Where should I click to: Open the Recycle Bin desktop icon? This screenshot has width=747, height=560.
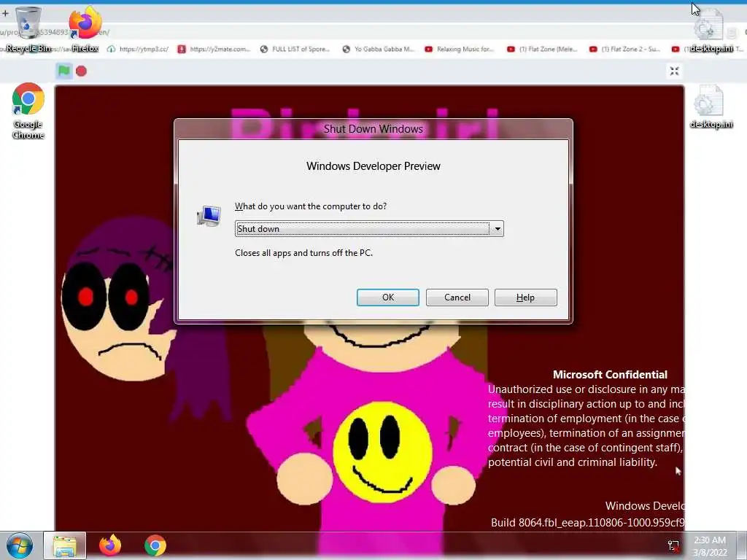[x=28, y=29]
